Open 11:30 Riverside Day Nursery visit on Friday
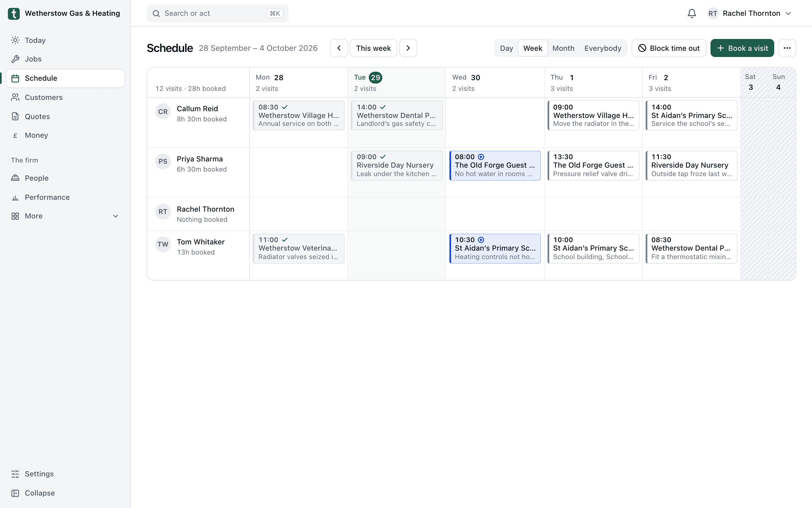812x508 pixels. click(691, 165)
